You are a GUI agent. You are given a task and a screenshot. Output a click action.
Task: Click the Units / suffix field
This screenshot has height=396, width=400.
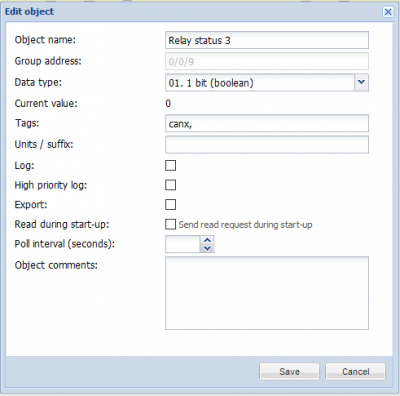click(x=267, y=144)
